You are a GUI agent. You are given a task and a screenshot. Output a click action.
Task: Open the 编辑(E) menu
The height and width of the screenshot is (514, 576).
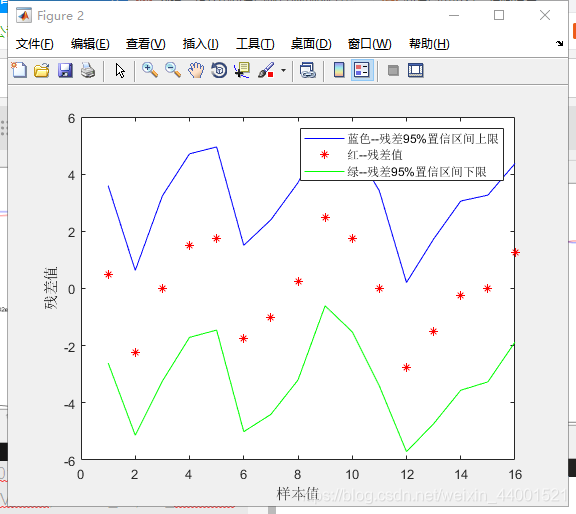90,44
